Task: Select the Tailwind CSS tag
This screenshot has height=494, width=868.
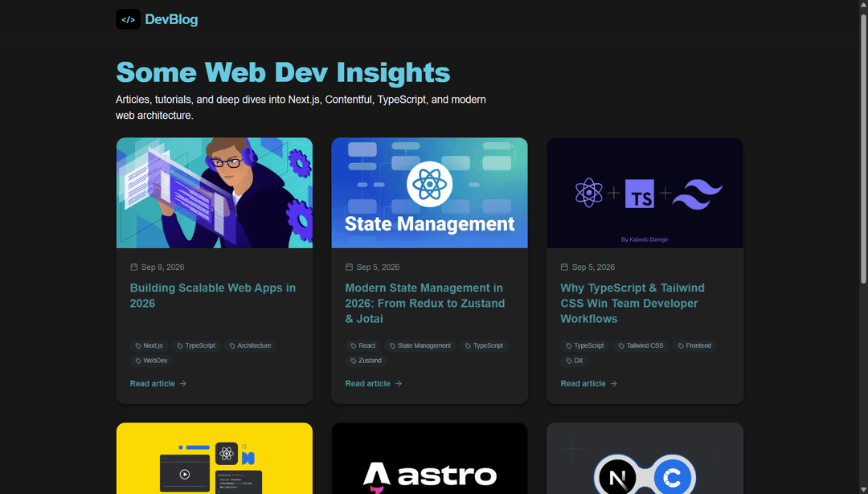Action: pos(641,345)
